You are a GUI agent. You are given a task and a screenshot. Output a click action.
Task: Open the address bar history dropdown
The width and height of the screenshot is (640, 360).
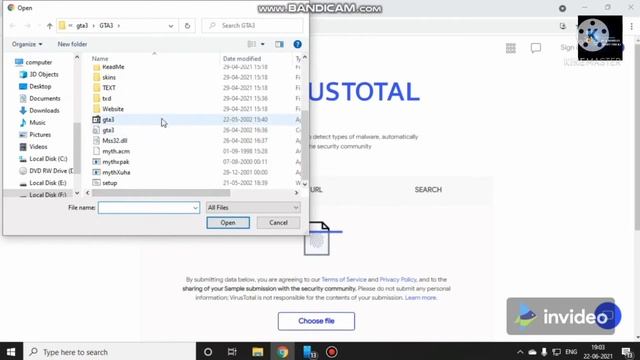pos(171,26)
